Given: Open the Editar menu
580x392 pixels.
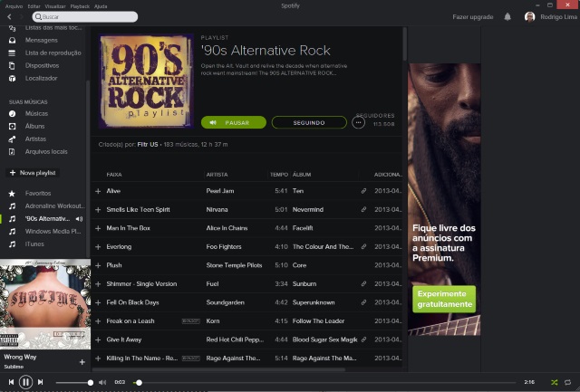Looking at the screenshot, I should click(34, 6).
